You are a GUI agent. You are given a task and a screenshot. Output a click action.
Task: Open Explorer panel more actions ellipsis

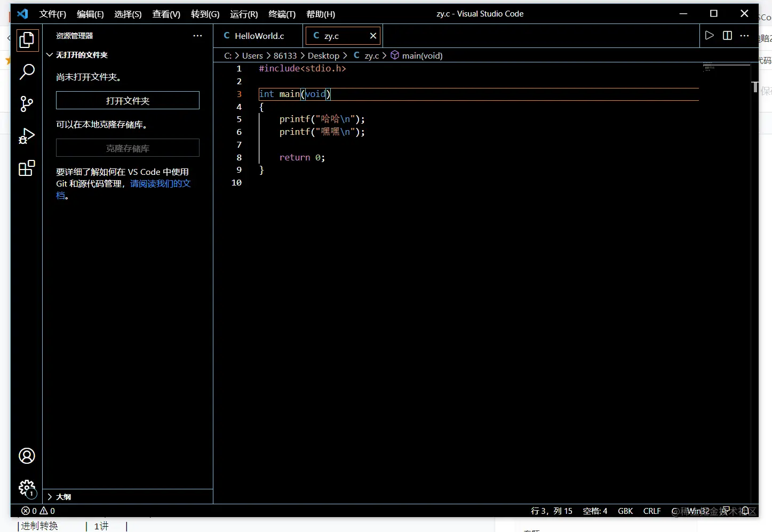point(197,36)
